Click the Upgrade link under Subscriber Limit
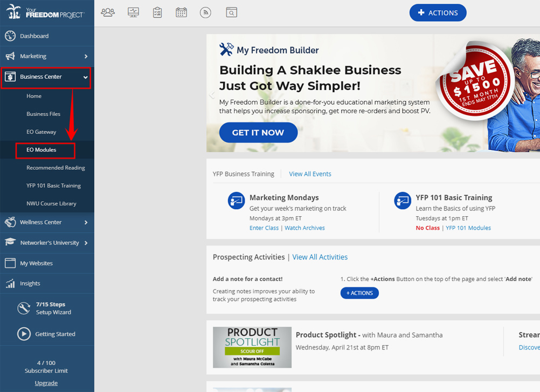The width and height of the screenshot is (540, 392). click(x=46, y=383)
